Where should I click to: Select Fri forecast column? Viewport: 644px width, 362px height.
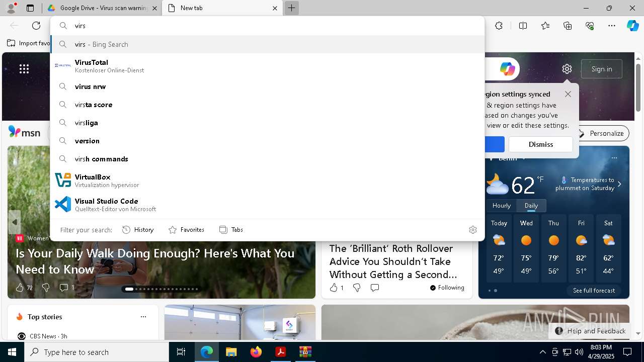pos(581,248)
